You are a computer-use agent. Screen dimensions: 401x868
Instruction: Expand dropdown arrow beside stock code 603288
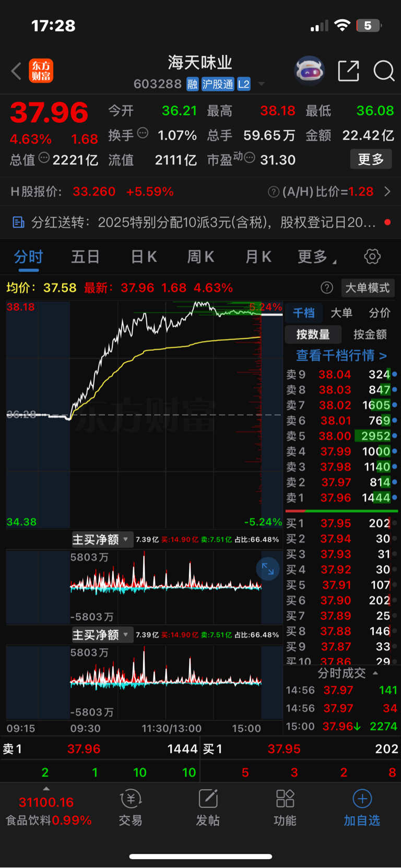261,84
